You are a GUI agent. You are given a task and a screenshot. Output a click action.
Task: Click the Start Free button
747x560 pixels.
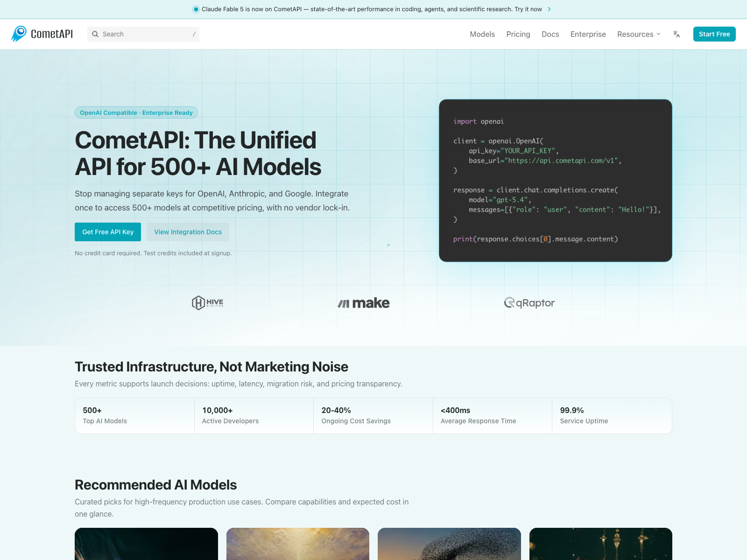point(714,34)
